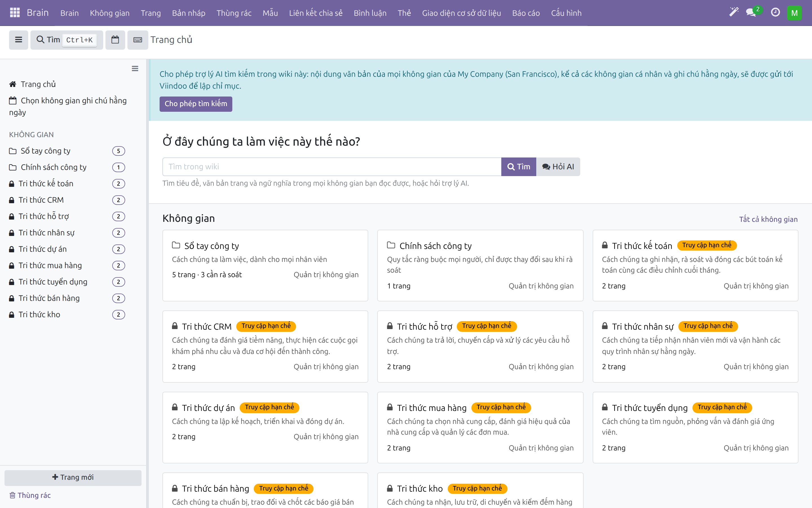Open the activities clock icon

(x=775, y=12)
